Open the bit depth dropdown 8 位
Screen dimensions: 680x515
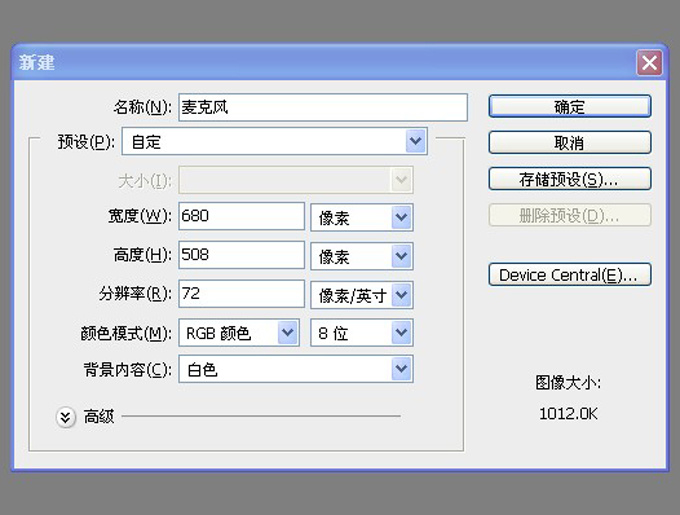362,332
